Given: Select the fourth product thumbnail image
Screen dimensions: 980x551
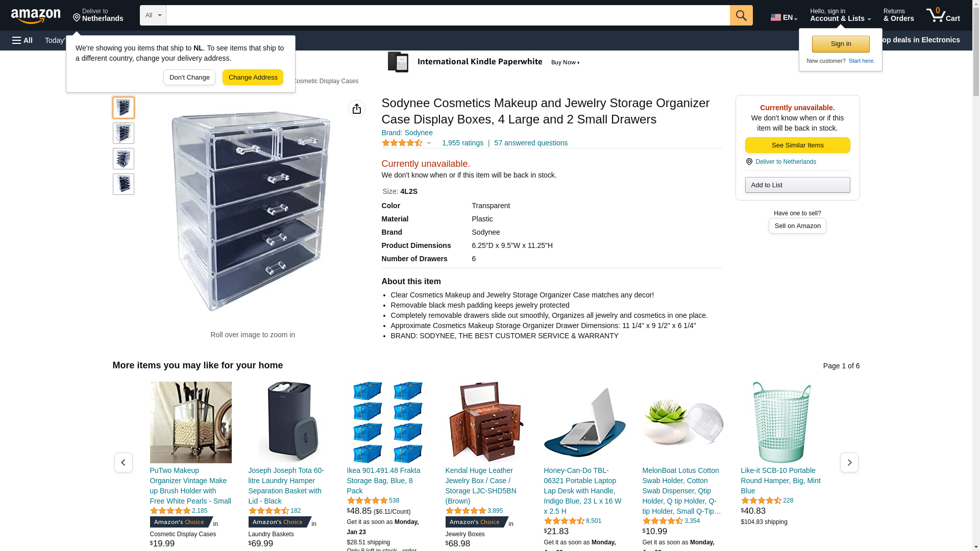Looking at the screenshot, I should 124,184.
